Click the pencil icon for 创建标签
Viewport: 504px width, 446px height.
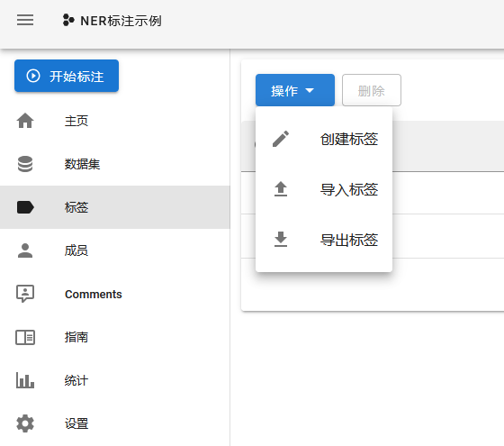pyautogui.click(x=281, y=139)
